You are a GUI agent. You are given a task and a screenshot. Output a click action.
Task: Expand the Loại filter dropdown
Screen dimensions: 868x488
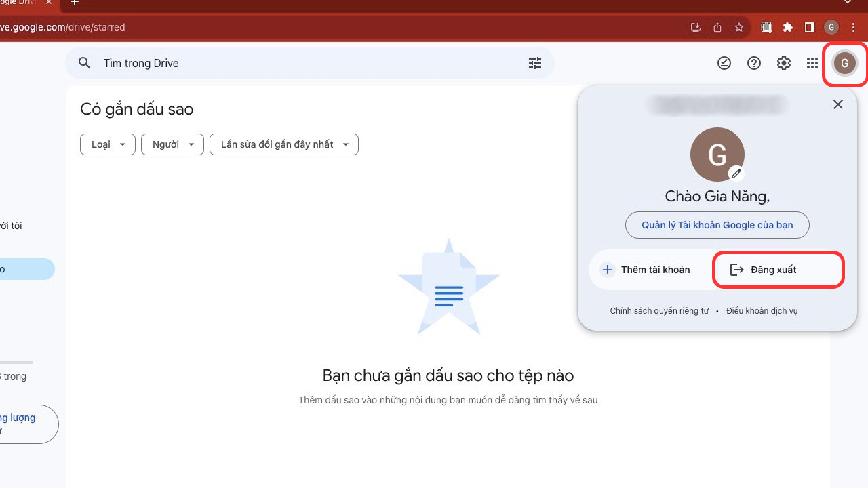tap(108, 144)
